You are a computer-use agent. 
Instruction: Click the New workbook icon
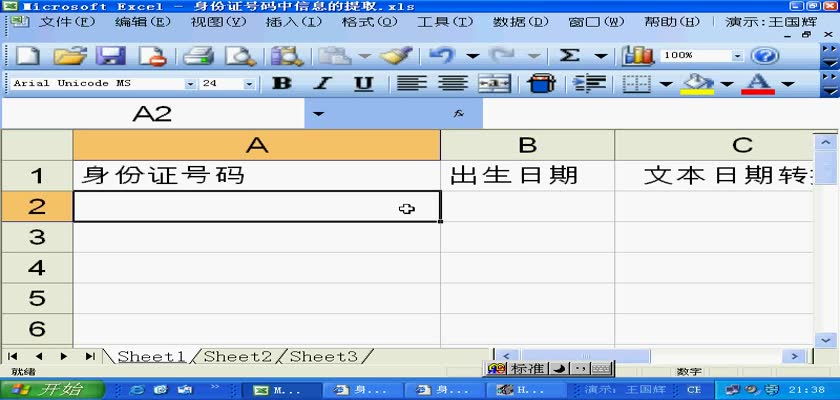tap(29, 56)
